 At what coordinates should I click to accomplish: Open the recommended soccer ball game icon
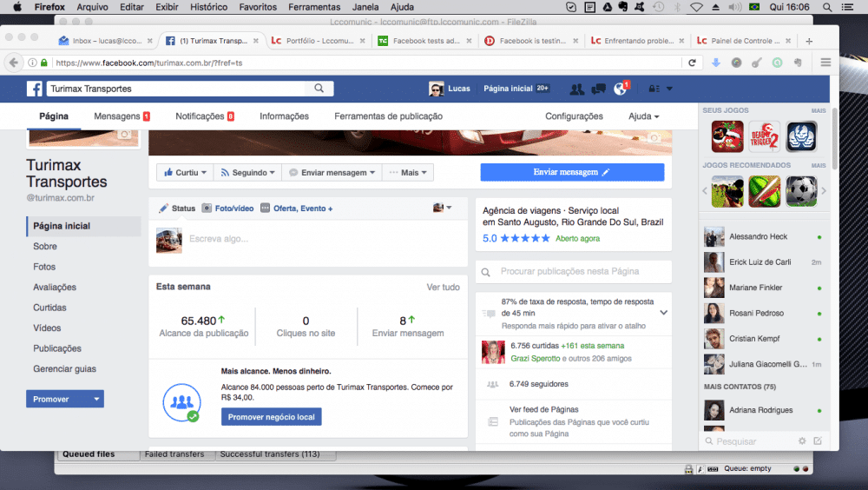point(801,191)
